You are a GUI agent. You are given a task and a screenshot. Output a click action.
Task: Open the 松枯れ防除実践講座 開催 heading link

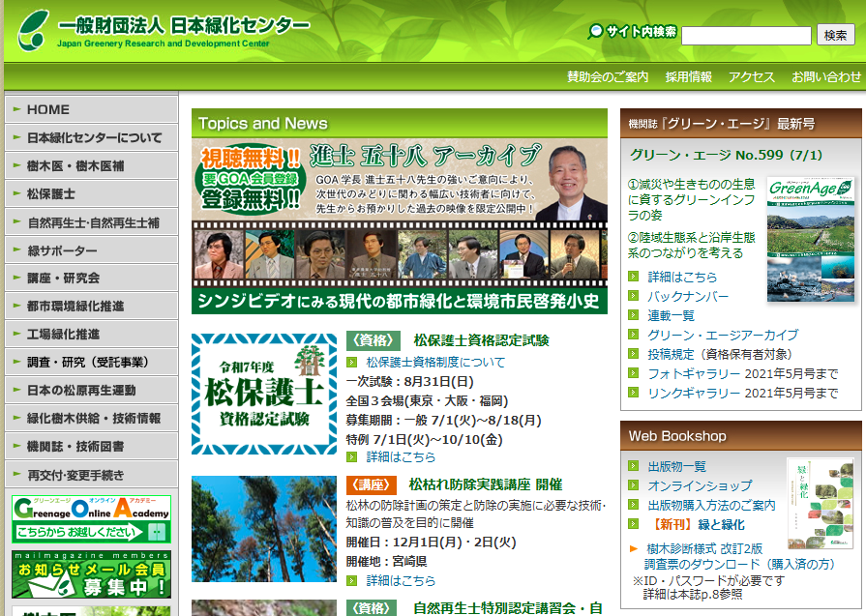[x=486, y=484]
